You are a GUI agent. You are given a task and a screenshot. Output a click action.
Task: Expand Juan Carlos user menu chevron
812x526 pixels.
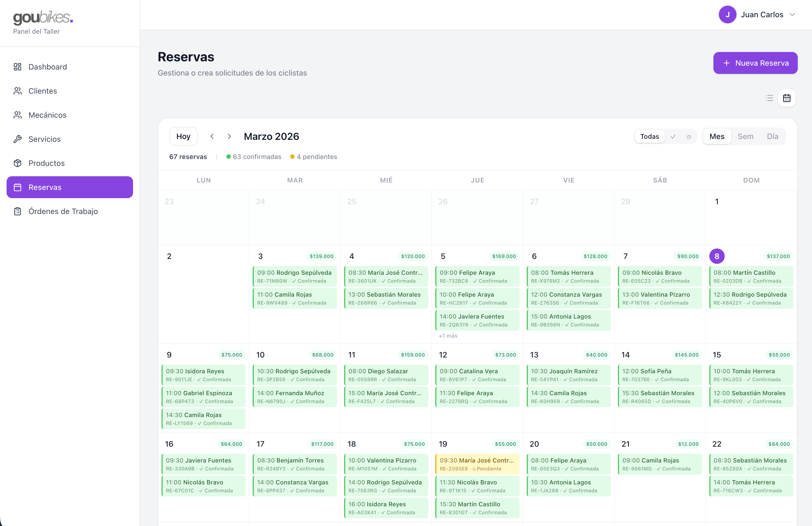click(793, 15)
